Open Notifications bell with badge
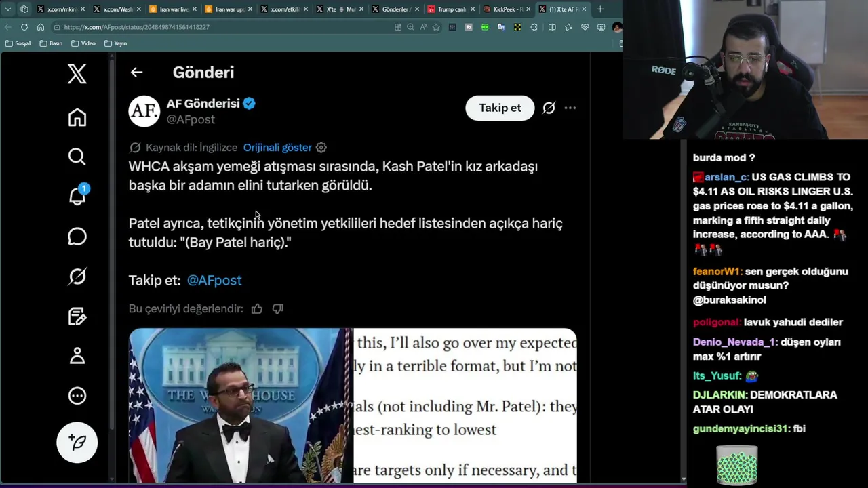The width and height of the screenshot is (868, 488). pos(77,195)
